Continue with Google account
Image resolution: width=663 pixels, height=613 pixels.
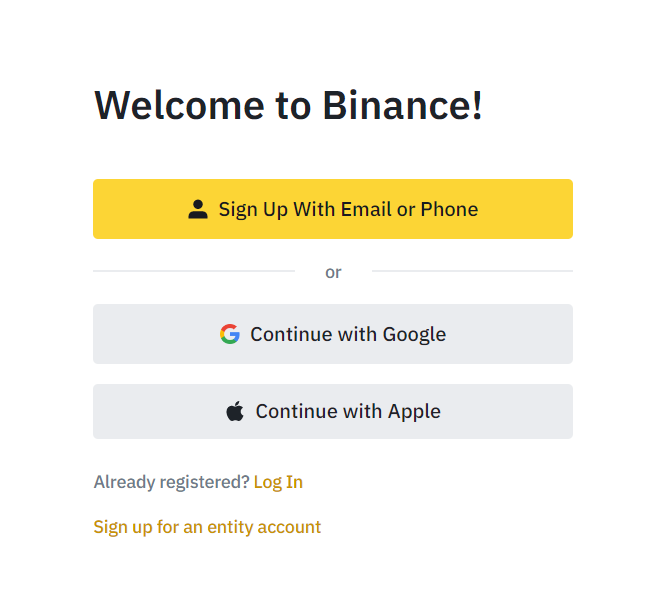point(333,334)
